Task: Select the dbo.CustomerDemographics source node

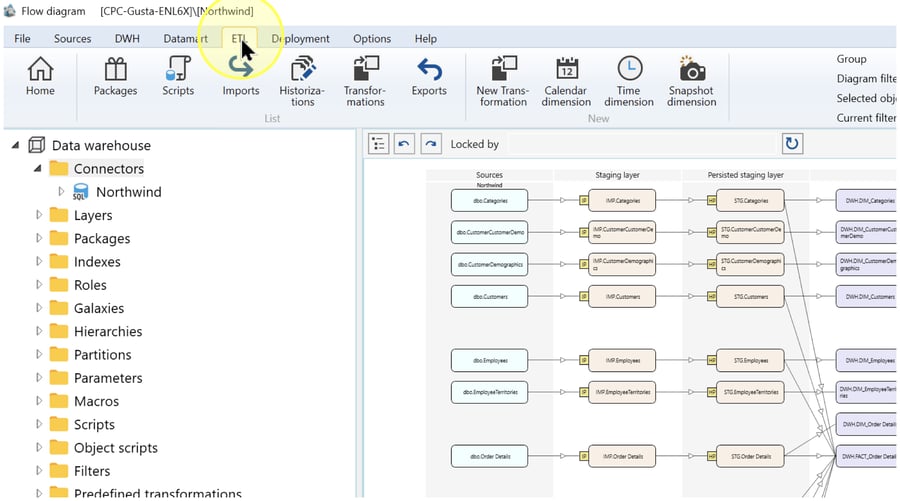Action: (x=490, y=265)
